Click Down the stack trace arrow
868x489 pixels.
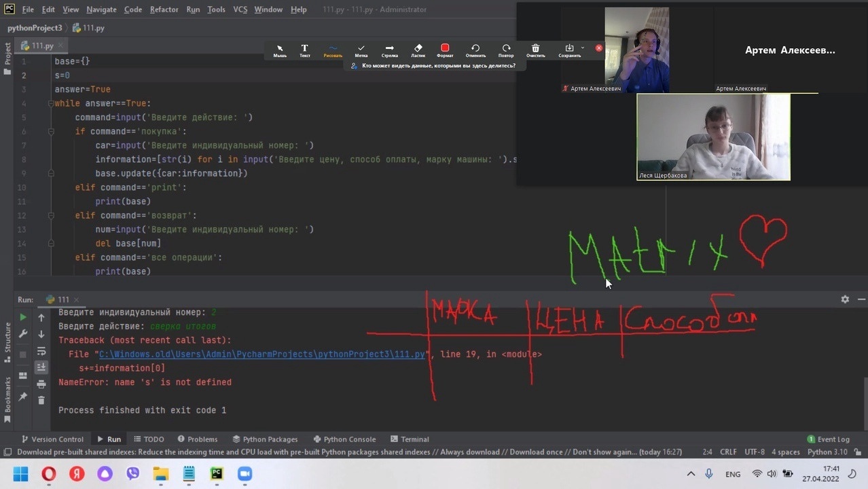(41, 334)
